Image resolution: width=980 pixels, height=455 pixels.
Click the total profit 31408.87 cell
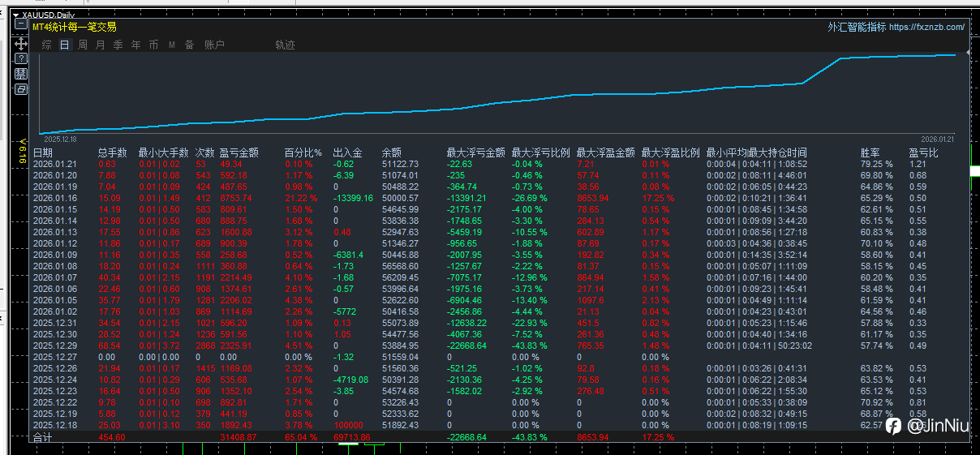239,437
